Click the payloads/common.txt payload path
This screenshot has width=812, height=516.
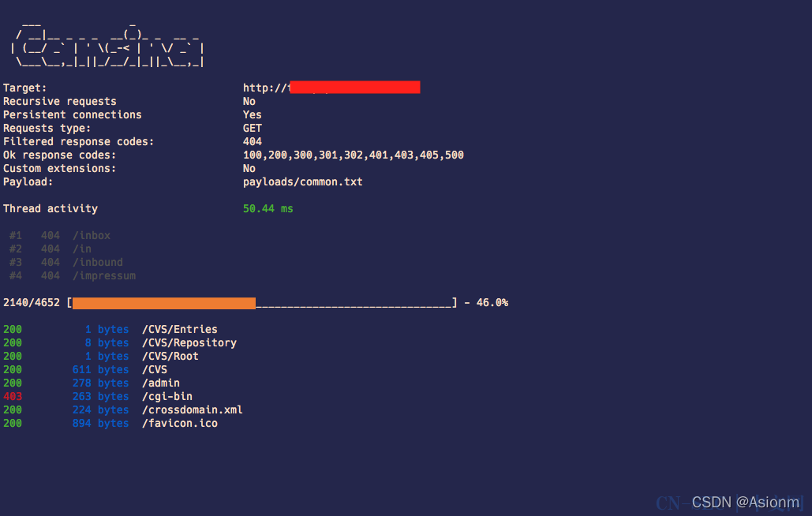coord(302,181)
